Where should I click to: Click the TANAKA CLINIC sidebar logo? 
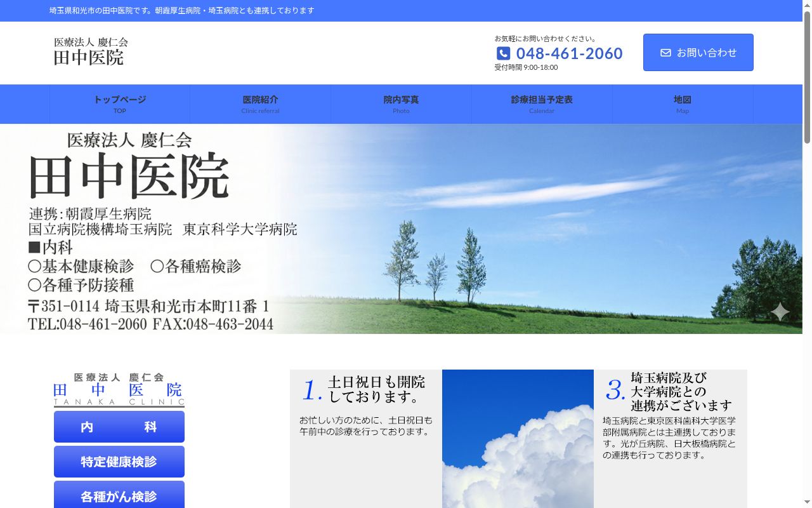pyautogui.click(x=119, y=389)
